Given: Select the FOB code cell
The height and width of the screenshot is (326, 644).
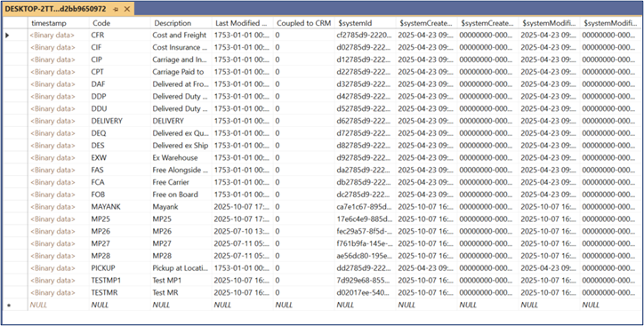Looking at the screenshot, I should (120, 195).
